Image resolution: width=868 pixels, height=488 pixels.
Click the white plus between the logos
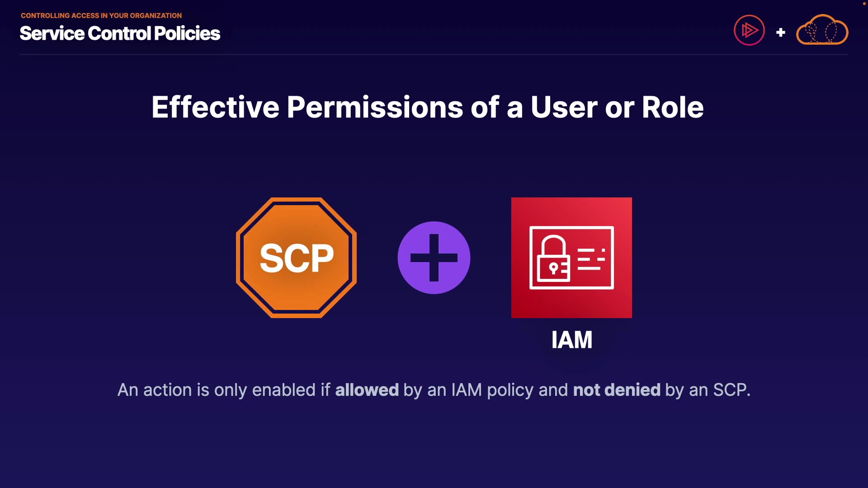(780, 33)
